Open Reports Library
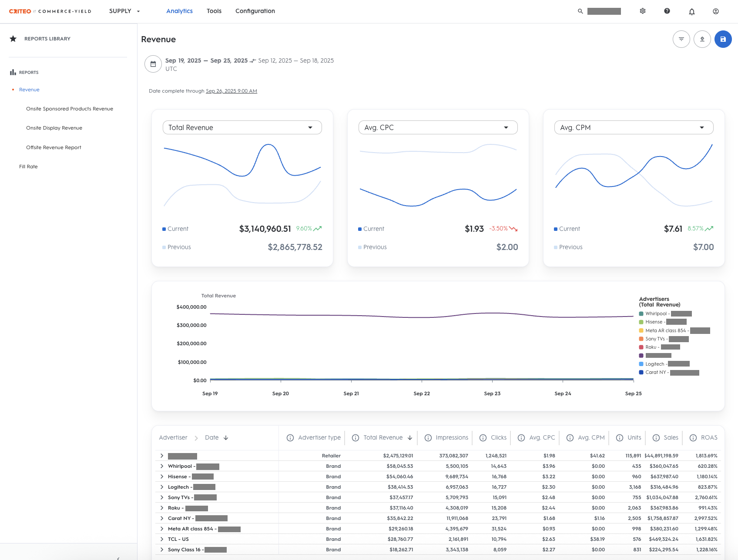This screenshot has height=560, width=738. pos(47,39)
